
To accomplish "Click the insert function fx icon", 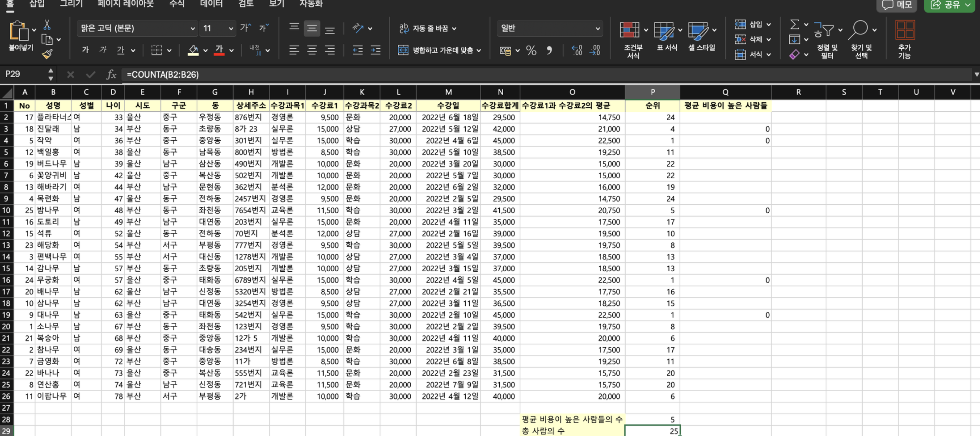I will click(111, 74).
